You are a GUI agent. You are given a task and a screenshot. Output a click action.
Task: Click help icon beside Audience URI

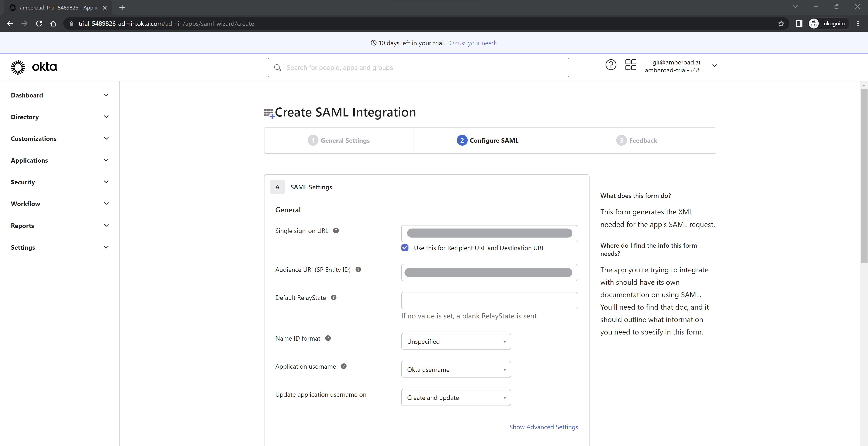pos(358,269)
